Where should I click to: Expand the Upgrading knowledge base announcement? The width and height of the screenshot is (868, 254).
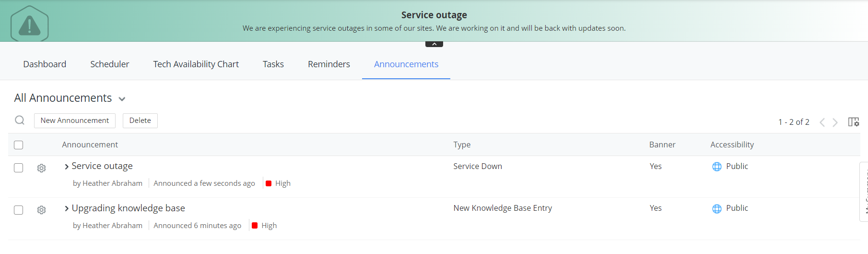click(67, 208)
